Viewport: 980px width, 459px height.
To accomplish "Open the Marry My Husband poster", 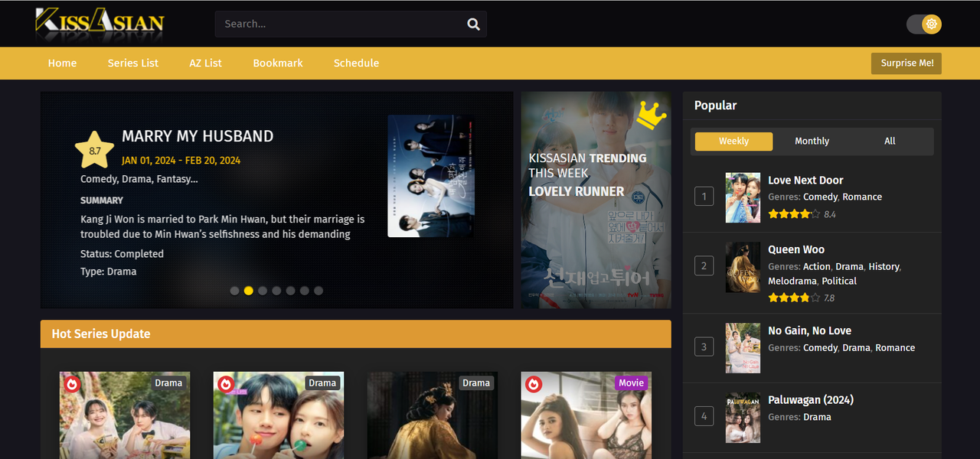I will point(431,176).
